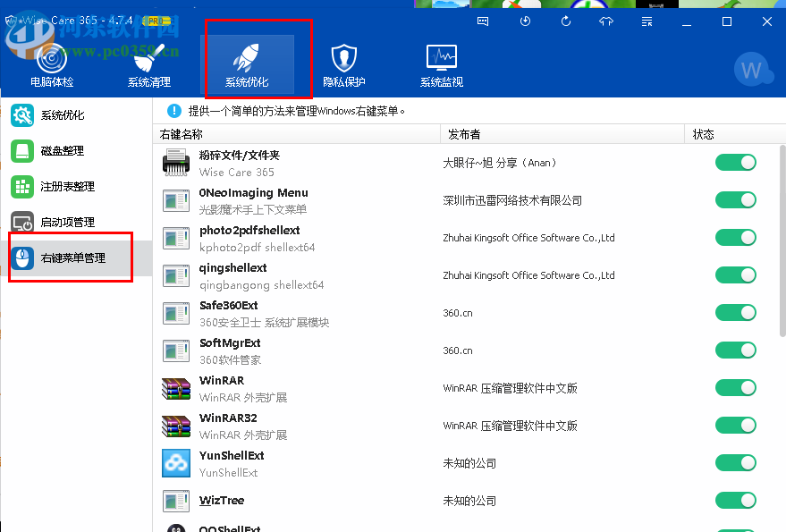Click the list's vertical scrollbar
The height and width of the screenshot is (532, 786).
click(x=782, y=241)
